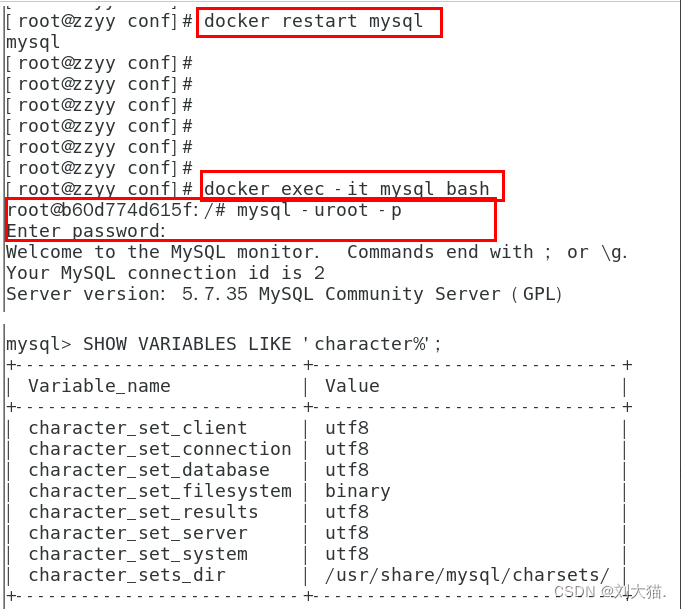681x609 pixels.
Task: Click the 'docker restart mysql' command
Action: tap(314, 21)
